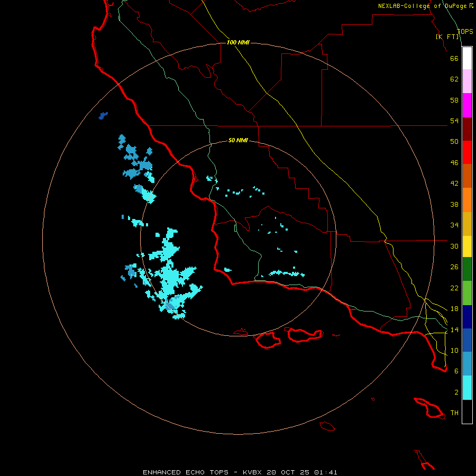476x476 pixels.
Task: Click the legend value 46
Action: [454, 163]
